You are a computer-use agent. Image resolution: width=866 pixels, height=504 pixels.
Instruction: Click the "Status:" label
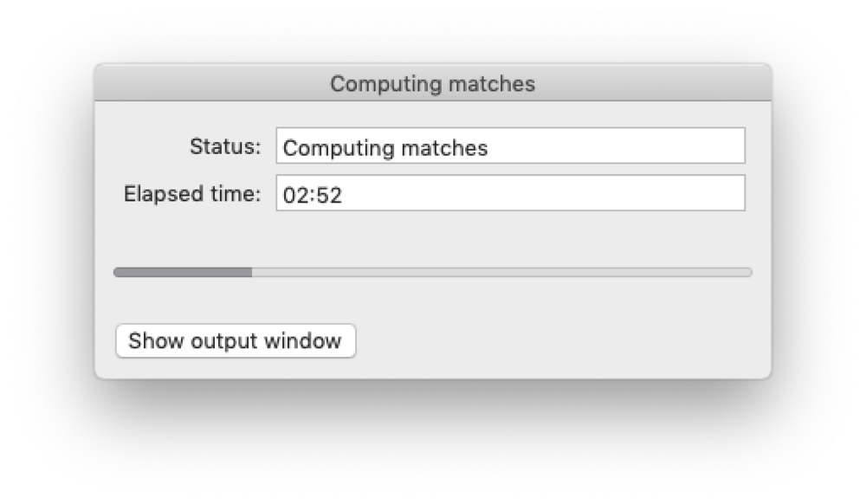[x=225, y=146]
